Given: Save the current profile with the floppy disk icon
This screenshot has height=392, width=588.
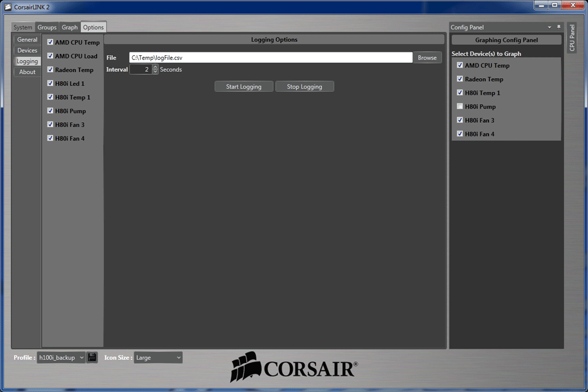Looking at the screenshot, I should pyautogui.click(x=92, y=357).
